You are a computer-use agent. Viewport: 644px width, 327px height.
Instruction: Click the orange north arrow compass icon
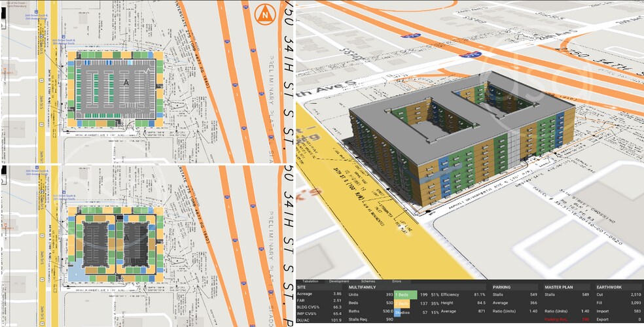(265, 13)
